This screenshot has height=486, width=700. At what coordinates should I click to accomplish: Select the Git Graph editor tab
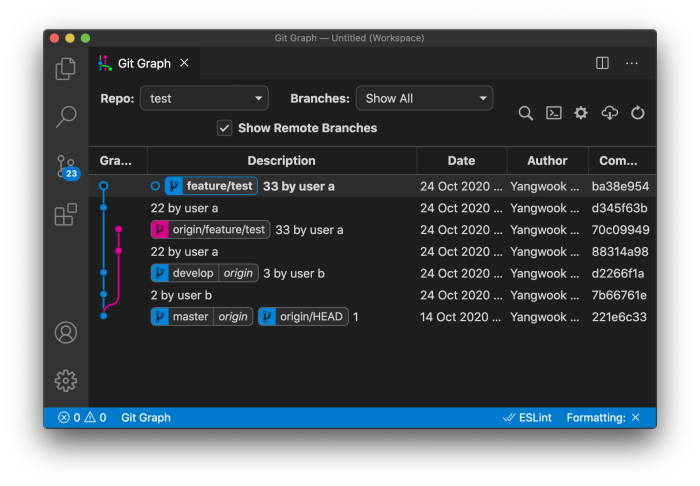(144, 63)
